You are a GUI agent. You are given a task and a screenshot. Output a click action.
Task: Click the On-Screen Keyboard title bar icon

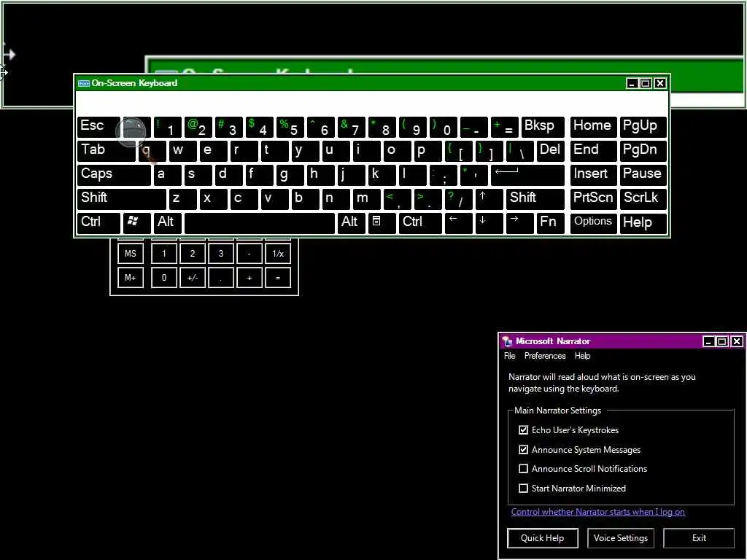[84, 83]
